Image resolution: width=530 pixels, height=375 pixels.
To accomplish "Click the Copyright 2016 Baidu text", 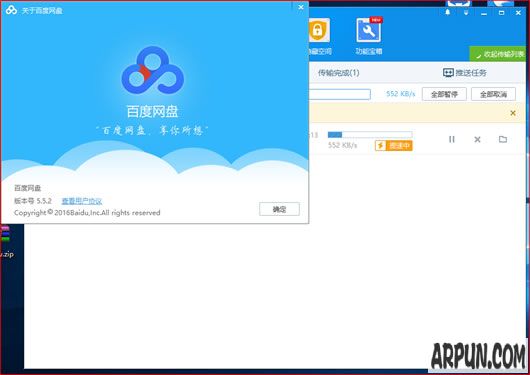I will 87,213.
